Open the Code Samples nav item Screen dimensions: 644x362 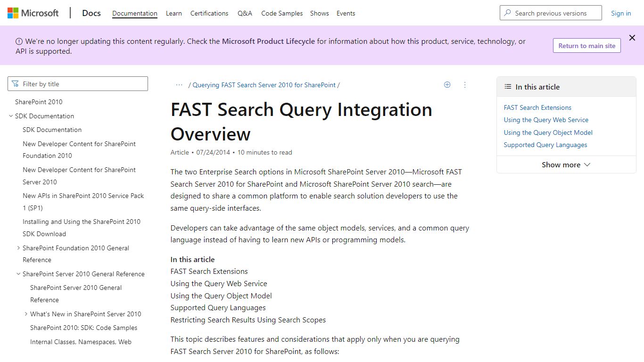click(282, 13)
